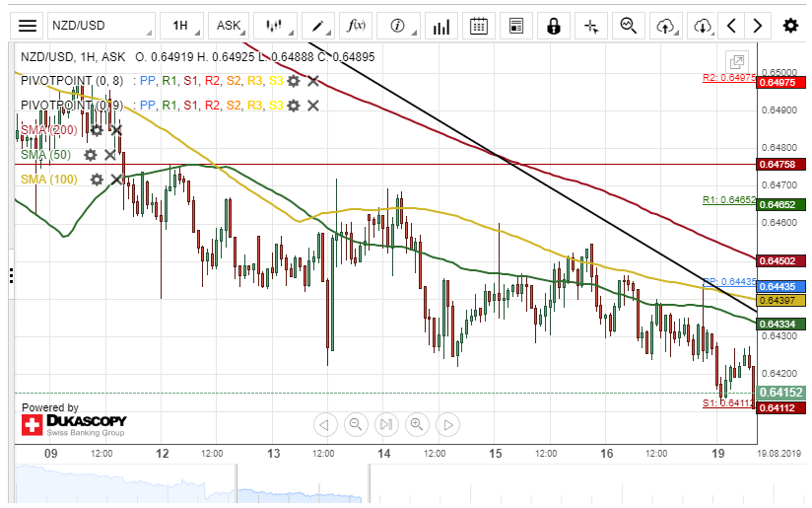Image resolution: width=812 pixels, height=508 pixels.
Task: Remove the SMA (100) indicator
Action: tap(116, 180)
